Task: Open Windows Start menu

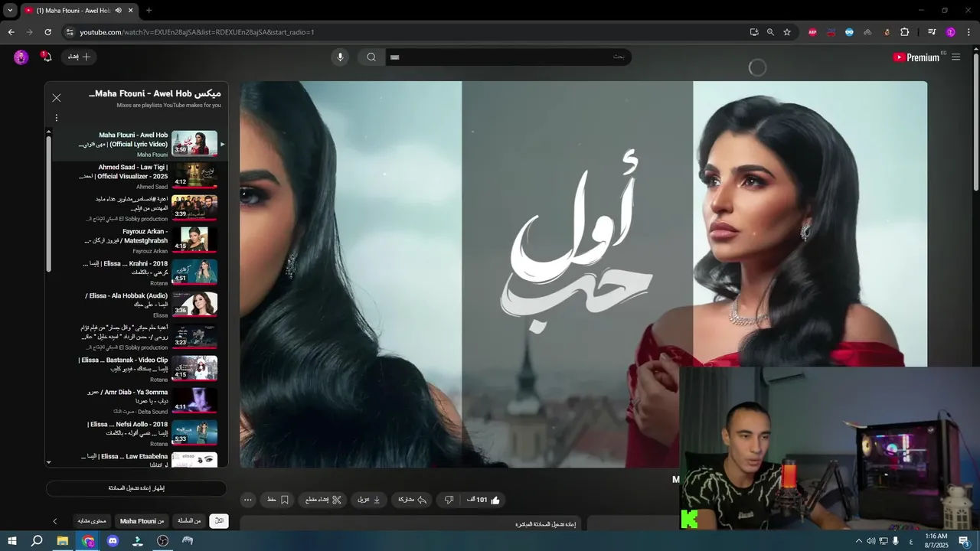Action: 11,541
